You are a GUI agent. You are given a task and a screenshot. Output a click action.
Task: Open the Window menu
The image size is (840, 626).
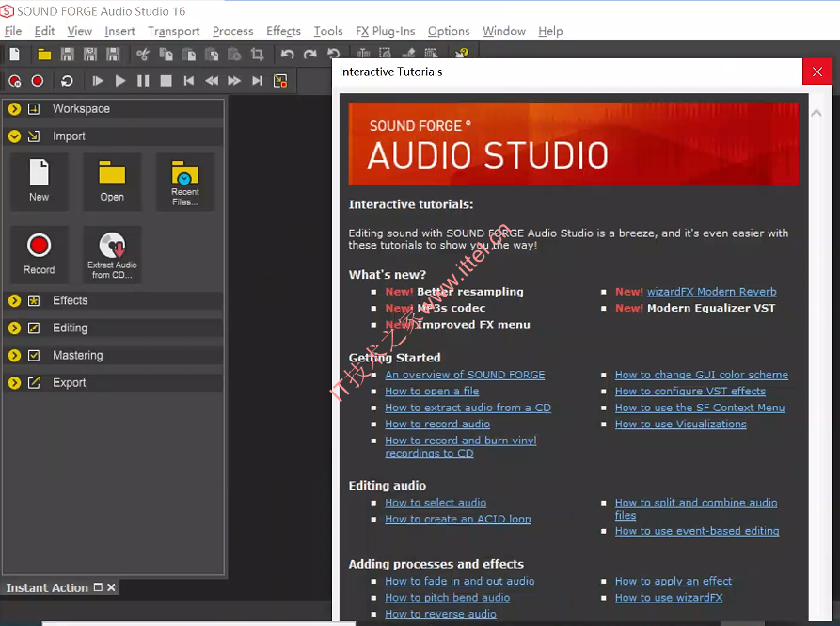click(x=503, y=31)
